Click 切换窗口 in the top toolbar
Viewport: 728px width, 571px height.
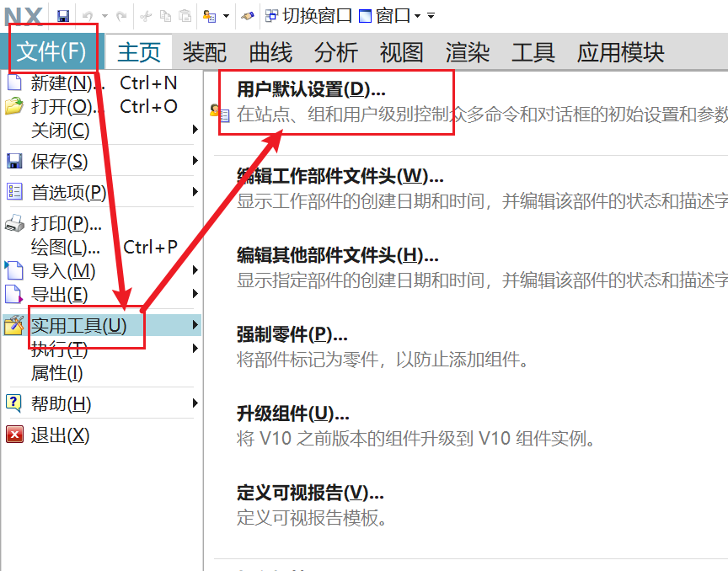tap(308, 16)
